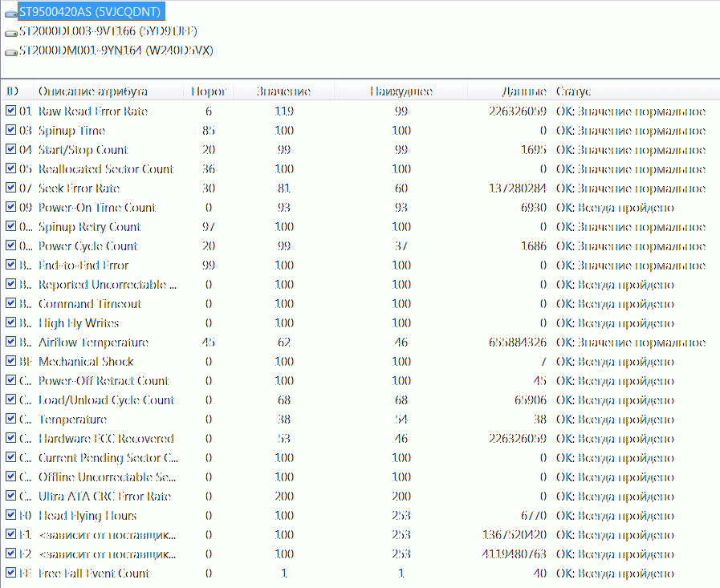Image resolution: width=720 pixels, height=588 pixels.
Task: Toggle the Seek Error Rate checkbox
Action: coord(11,188)
